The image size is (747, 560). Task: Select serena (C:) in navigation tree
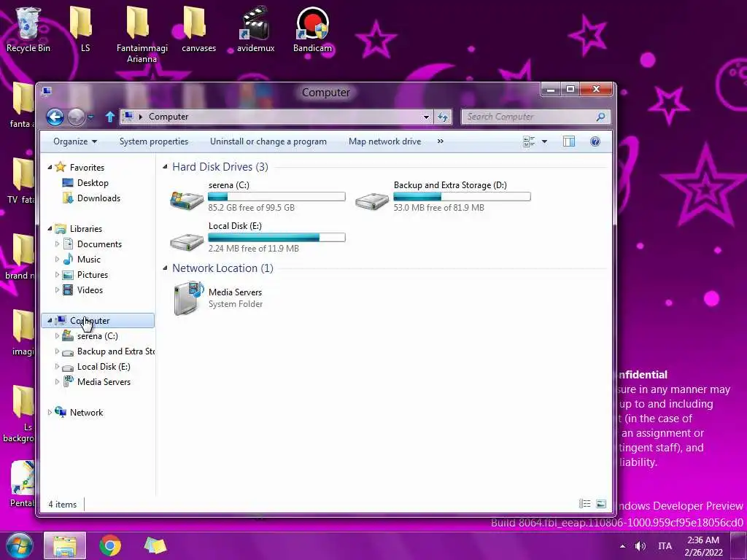(97, 336)
